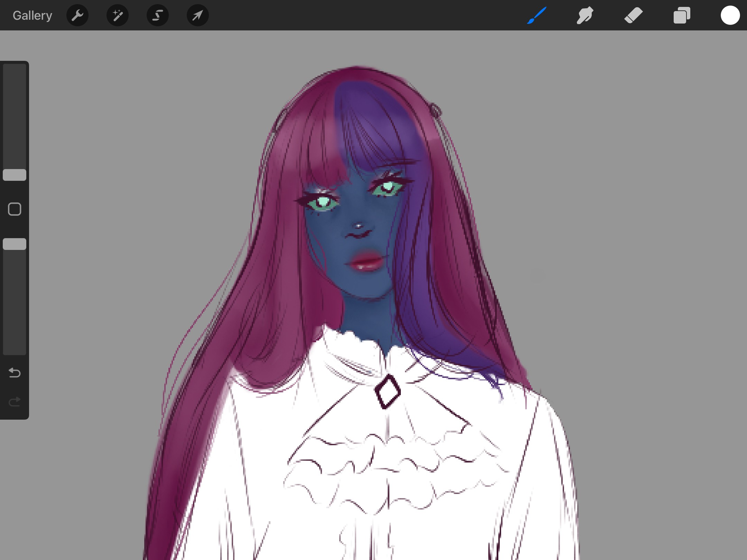Image resolution: width=747 pixels, height=560 pixels.
Task: Select the Smudge tool
Action: 585,16
